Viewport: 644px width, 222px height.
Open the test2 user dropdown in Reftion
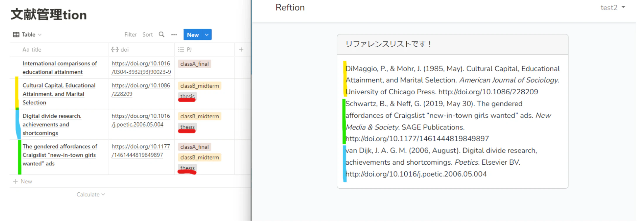(613, 7)
